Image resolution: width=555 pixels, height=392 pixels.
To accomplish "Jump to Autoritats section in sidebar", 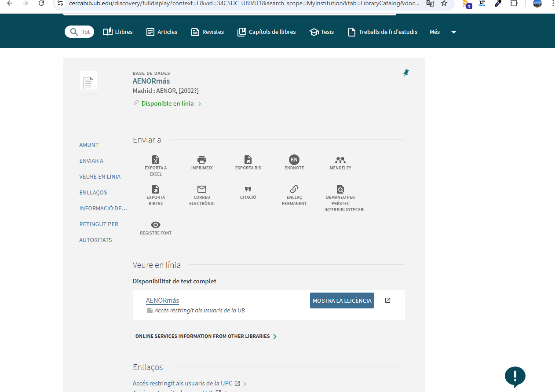I will tap(95, 240).
